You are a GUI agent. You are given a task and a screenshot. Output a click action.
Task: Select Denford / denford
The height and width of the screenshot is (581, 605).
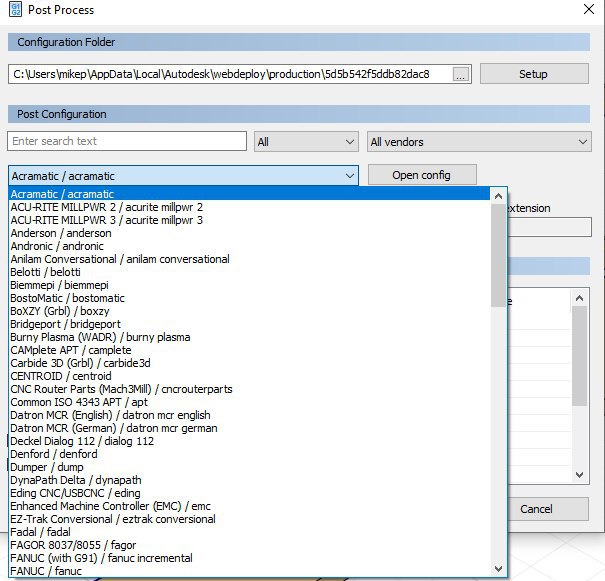[249, 454]
